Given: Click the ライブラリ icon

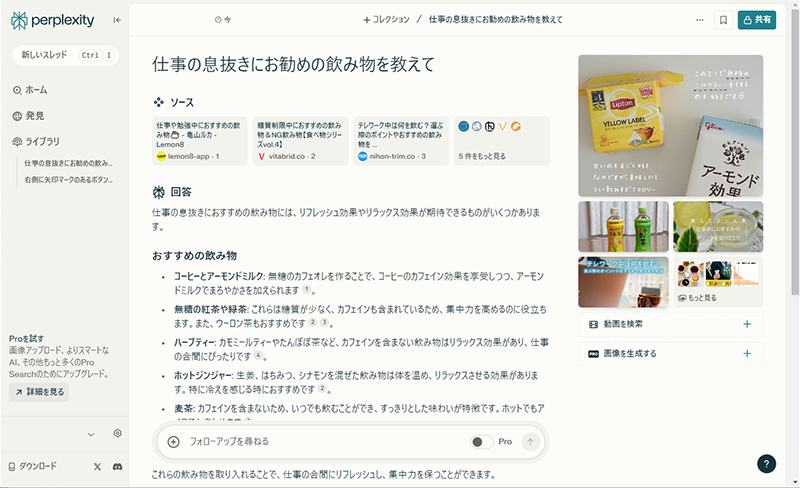Looking at the screenshot, I should coord(17,141).
